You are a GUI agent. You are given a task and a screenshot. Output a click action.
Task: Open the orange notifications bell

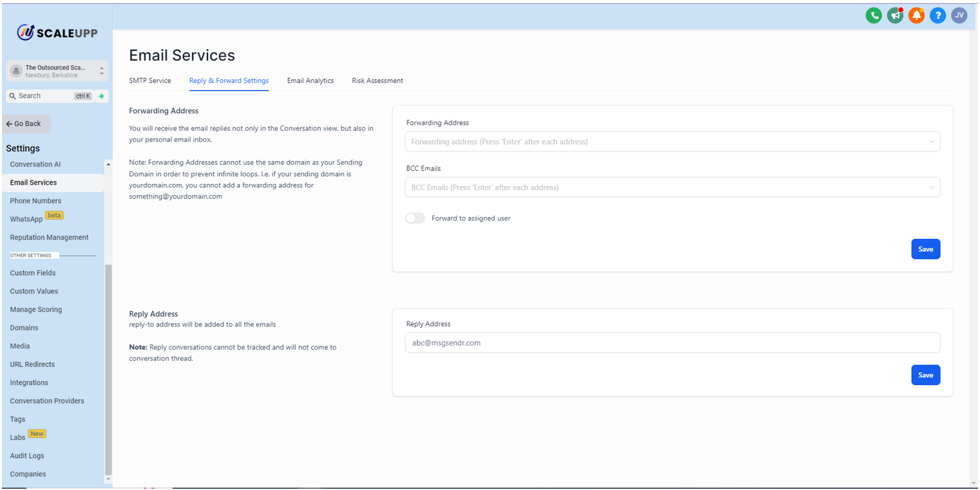[x=916, y=15]
